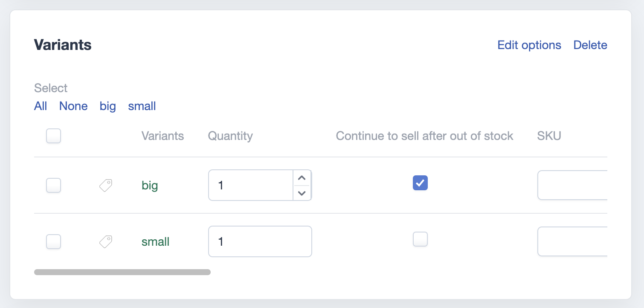Open the green small variant name
The image size is (644, 308).
click(156, 242)
